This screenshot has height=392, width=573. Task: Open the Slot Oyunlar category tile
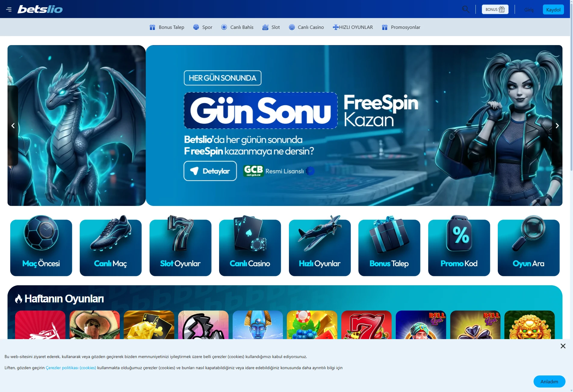(x=181, y=246)
